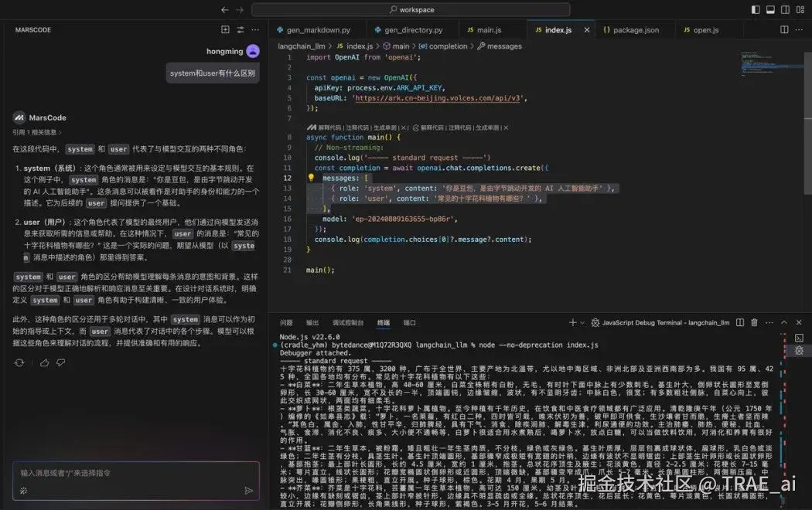Click the new chat plus icon in MarsCode panel

point(225,30)
